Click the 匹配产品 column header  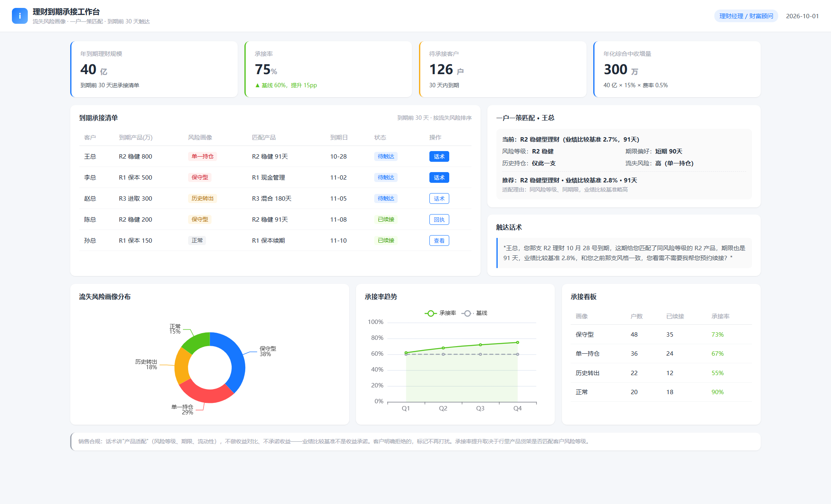click(264, 137)
